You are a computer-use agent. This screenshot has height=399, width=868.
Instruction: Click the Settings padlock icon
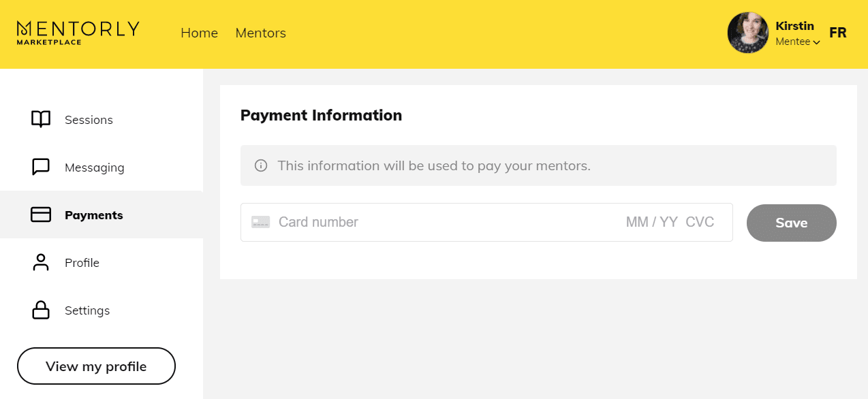point(41,310)
